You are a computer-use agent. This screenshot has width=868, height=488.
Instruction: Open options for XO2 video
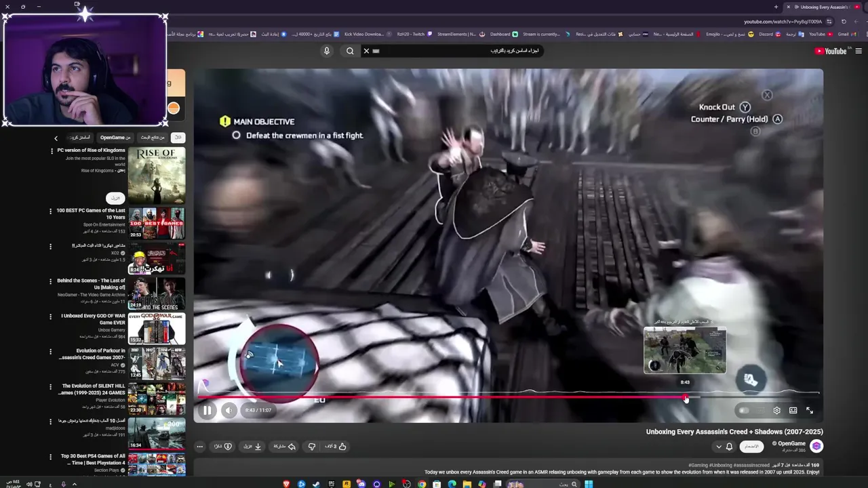(50, 246)
